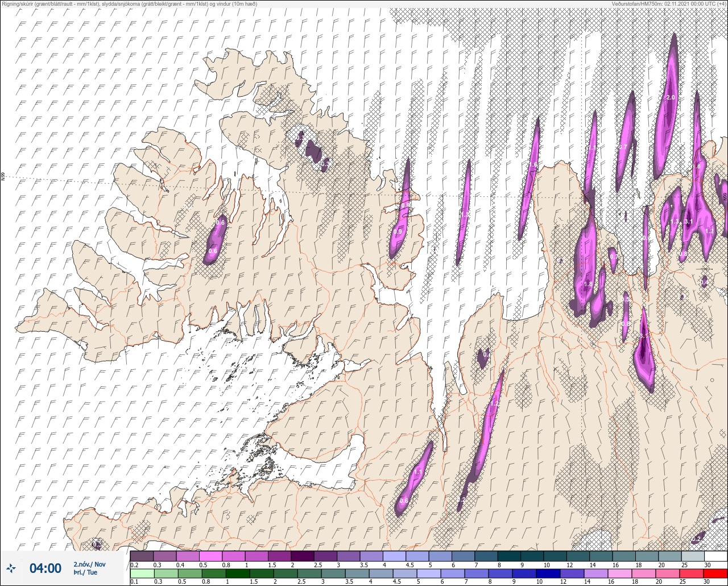Select upper legend dark teal swatch labeled 8
728x586 pixels.
coord(509,556)
